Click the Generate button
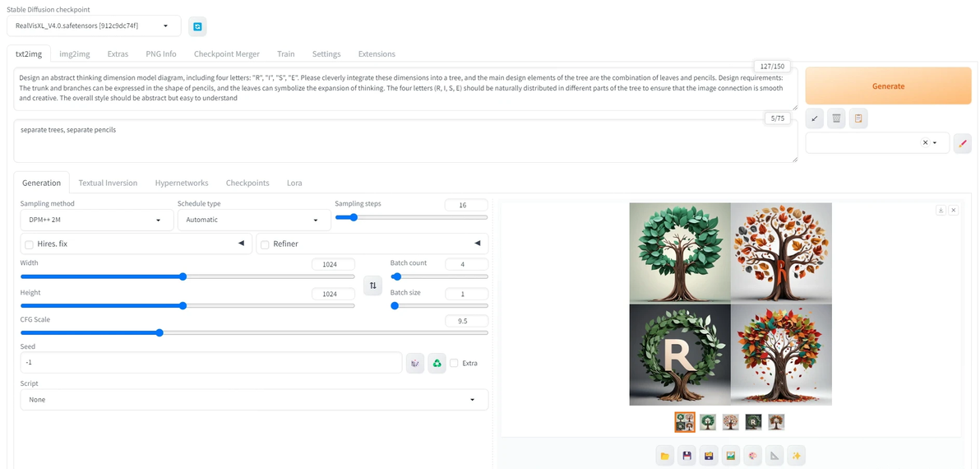This screenshot has width=980, height=469. pyautogui.click(x=888, y=86)
